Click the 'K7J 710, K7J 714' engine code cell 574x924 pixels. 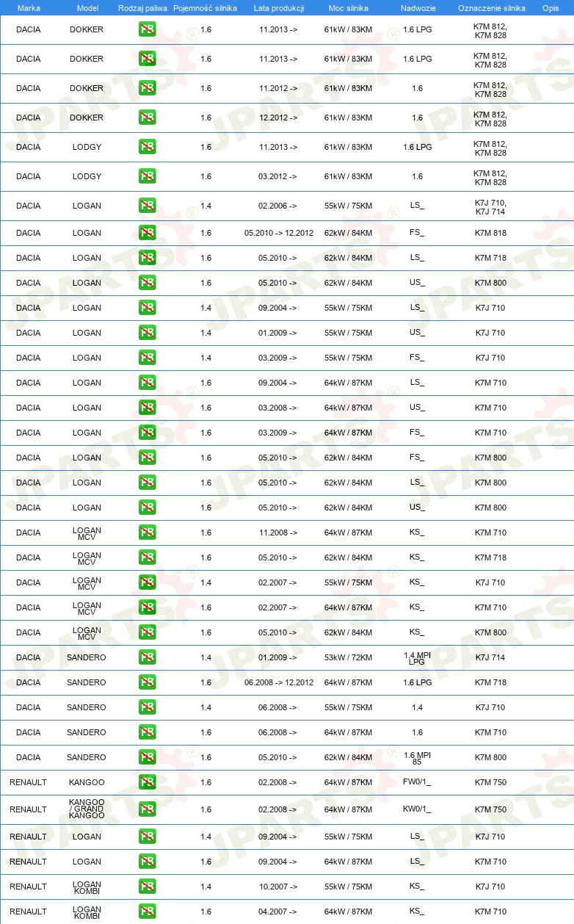point(490,207)
